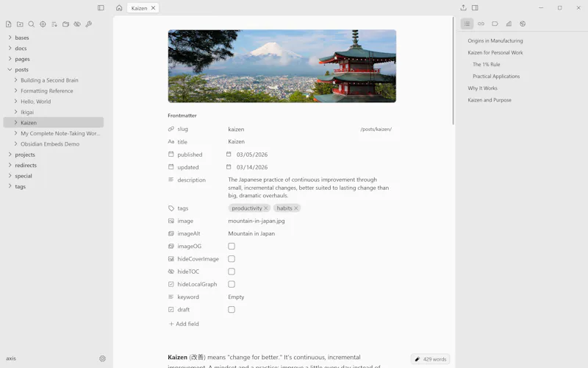The image size is (588, 368).
Task: Toggle the left sidebar panel icon
Action: (x=101, y=7)
